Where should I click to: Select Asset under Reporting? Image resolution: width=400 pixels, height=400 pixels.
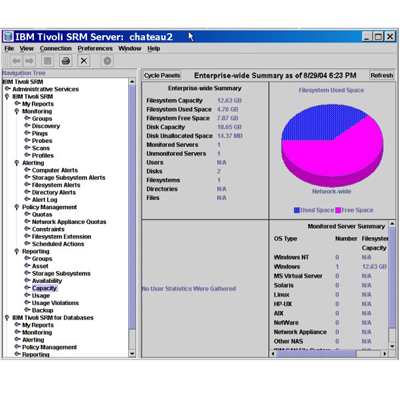tap(40, 266)
